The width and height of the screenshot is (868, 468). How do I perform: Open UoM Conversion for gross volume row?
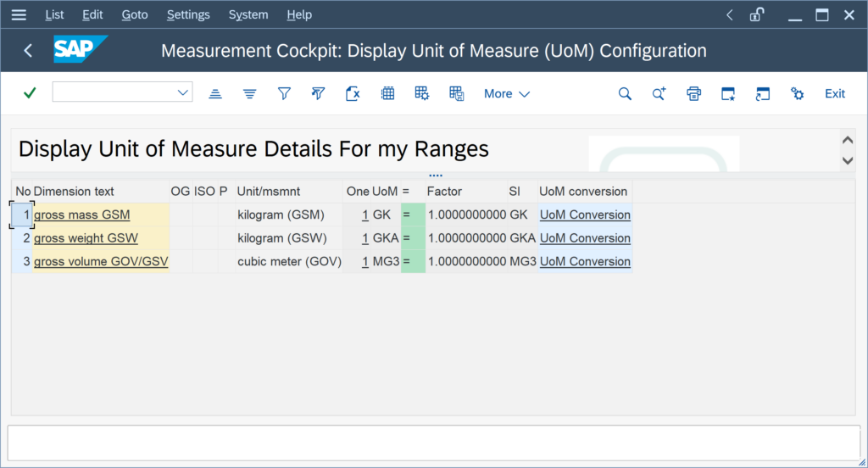tap(585, 261)
